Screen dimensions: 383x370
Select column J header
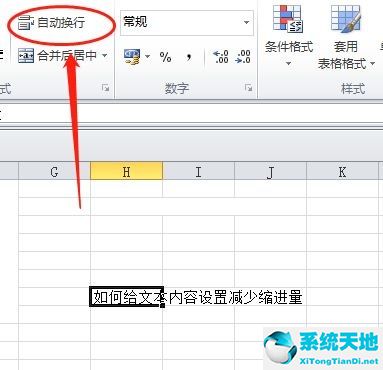tap(271, 172)
